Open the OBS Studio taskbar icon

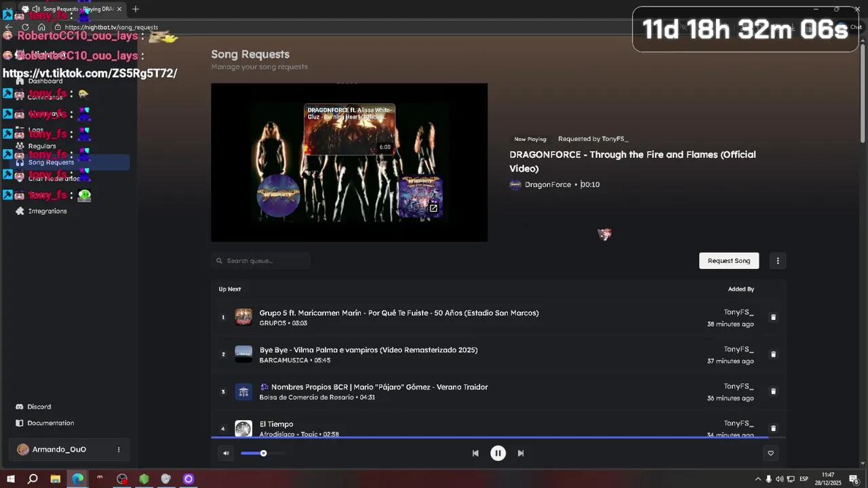point(122,479)
